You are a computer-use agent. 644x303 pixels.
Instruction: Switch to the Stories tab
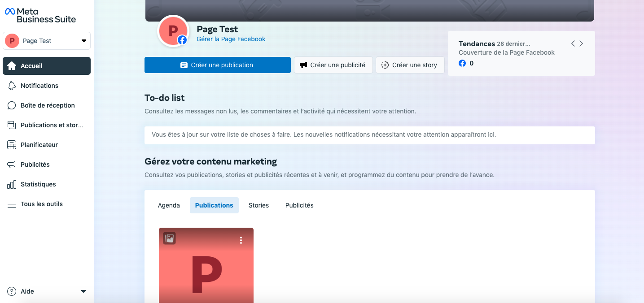(258, 205)
